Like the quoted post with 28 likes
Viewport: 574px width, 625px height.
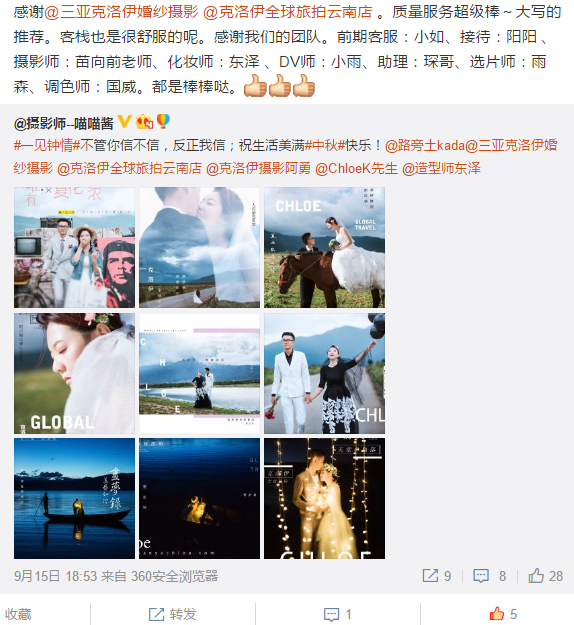[536, 576]
